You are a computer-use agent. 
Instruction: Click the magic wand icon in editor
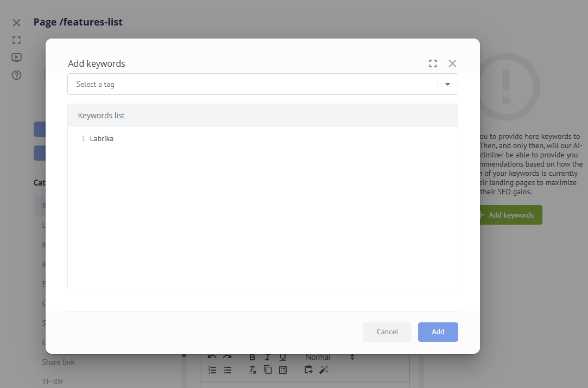pyautogui.click(x=324, y=370)
